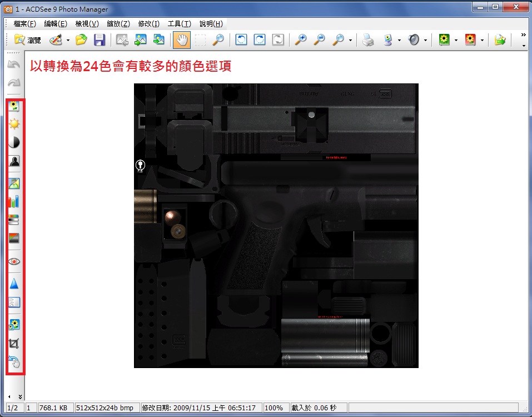Rotate the image counterclockwise

click(x=241, y=40)
